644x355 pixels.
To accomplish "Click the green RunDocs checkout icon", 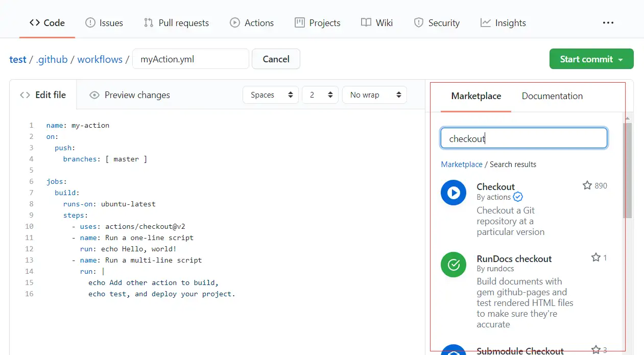I will pyautogui.click(x=454, y=265).
